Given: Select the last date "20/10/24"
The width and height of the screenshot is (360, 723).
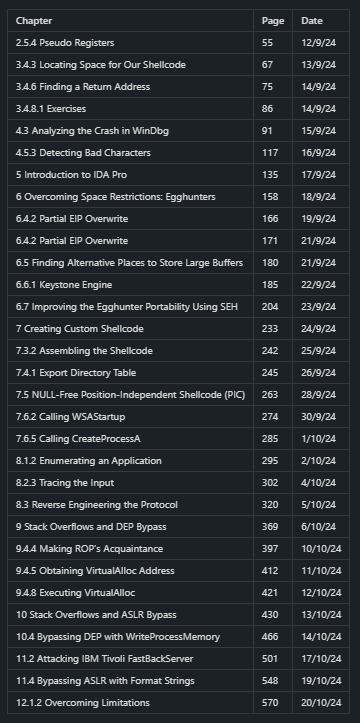Looking at the screenshot, I should [x=321, y=703].
